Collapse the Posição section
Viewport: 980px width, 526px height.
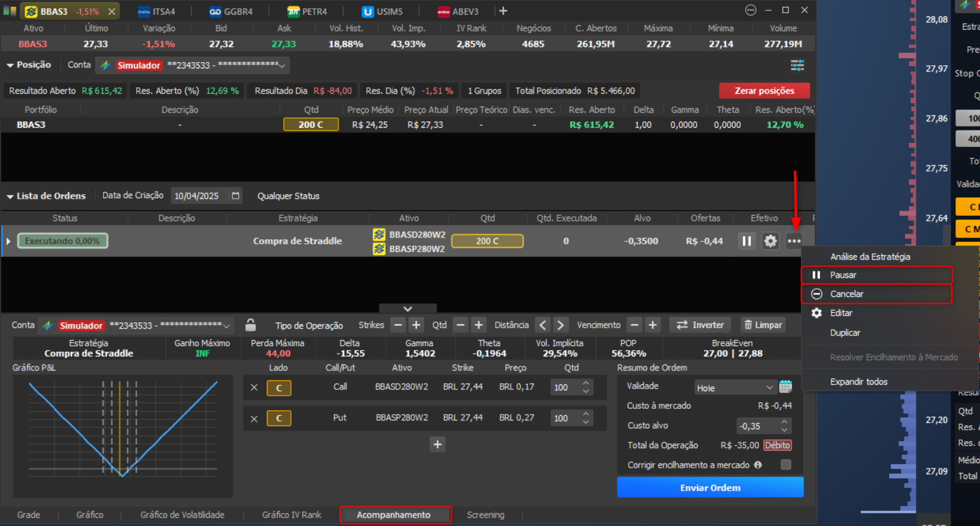point(10,65)
